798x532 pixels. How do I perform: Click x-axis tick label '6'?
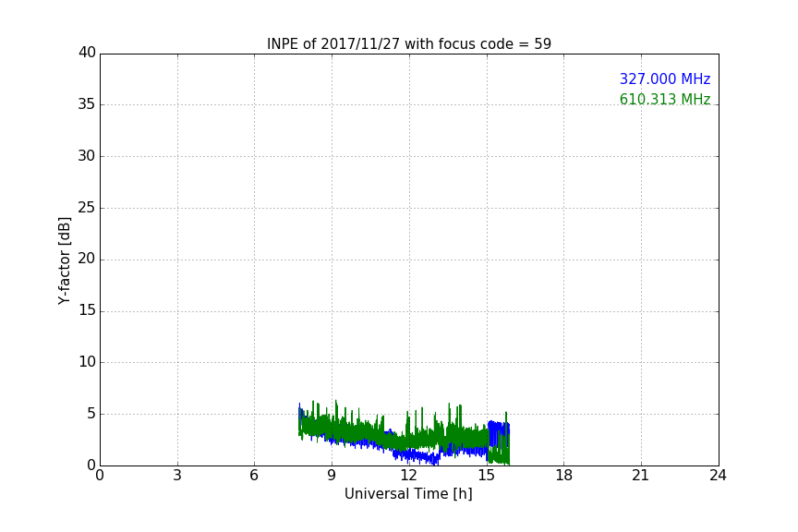point(254,476)
